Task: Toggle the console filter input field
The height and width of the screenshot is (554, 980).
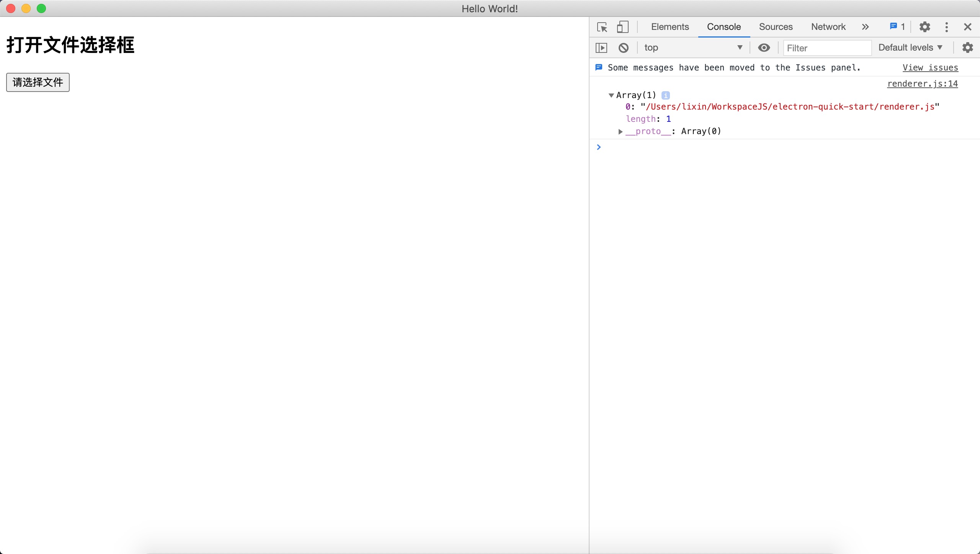Action: tap(826, 47)
